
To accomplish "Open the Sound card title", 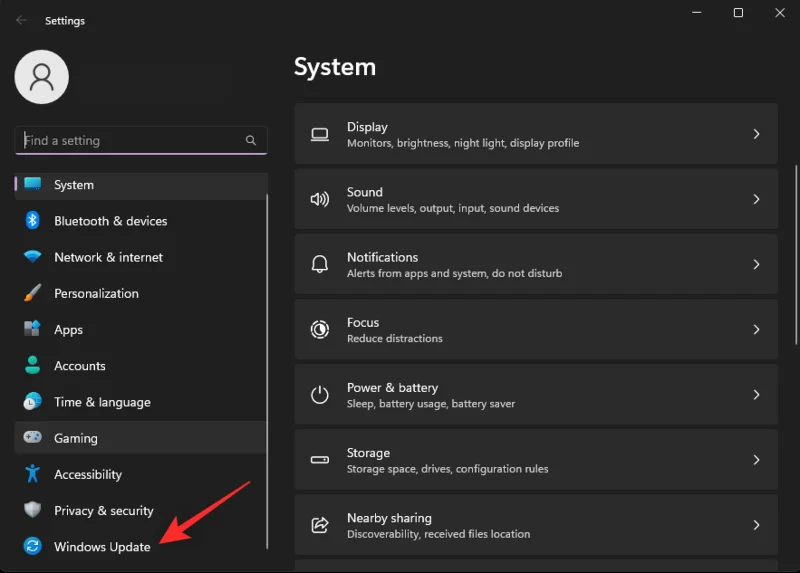I will tap(364, 192).
